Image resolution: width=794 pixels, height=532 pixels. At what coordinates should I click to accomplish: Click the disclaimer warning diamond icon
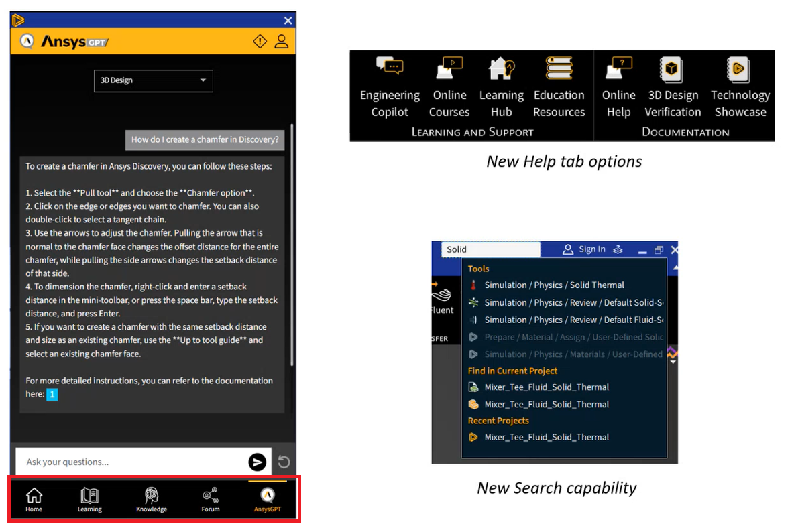pos(260,41)
